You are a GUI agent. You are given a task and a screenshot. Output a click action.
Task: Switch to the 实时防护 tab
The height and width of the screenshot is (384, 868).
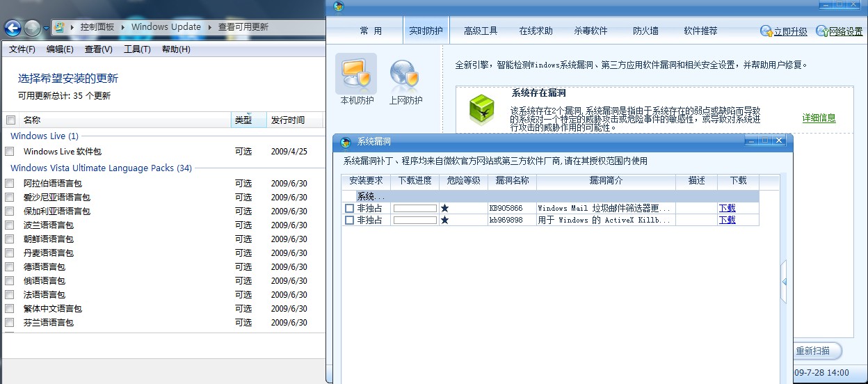pyautogui.click(x=426, y=31)
